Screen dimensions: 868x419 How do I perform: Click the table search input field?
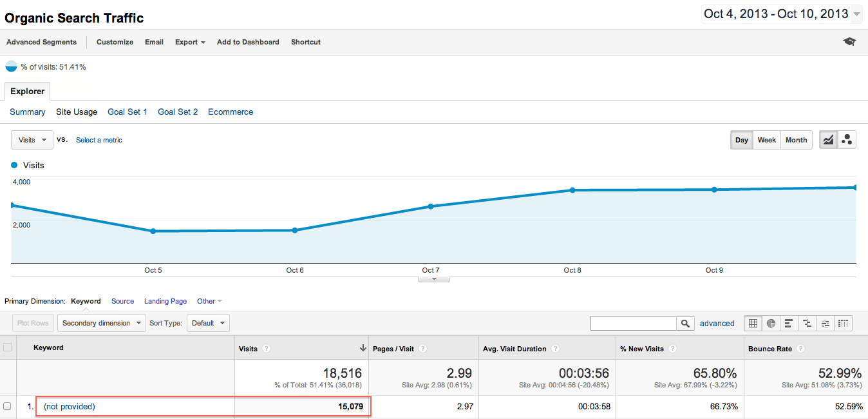click(633, 324)
